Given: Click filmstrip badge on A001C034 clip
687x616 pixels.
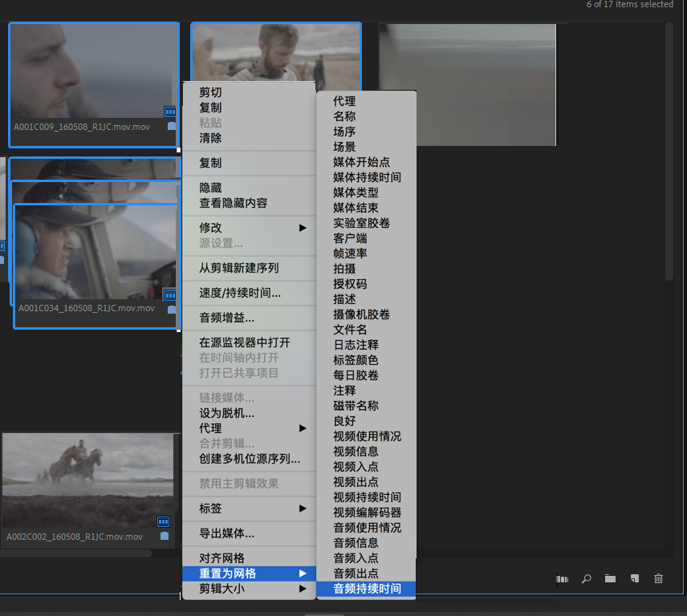Looking at the screenshot, I should [x=170, y=295].
